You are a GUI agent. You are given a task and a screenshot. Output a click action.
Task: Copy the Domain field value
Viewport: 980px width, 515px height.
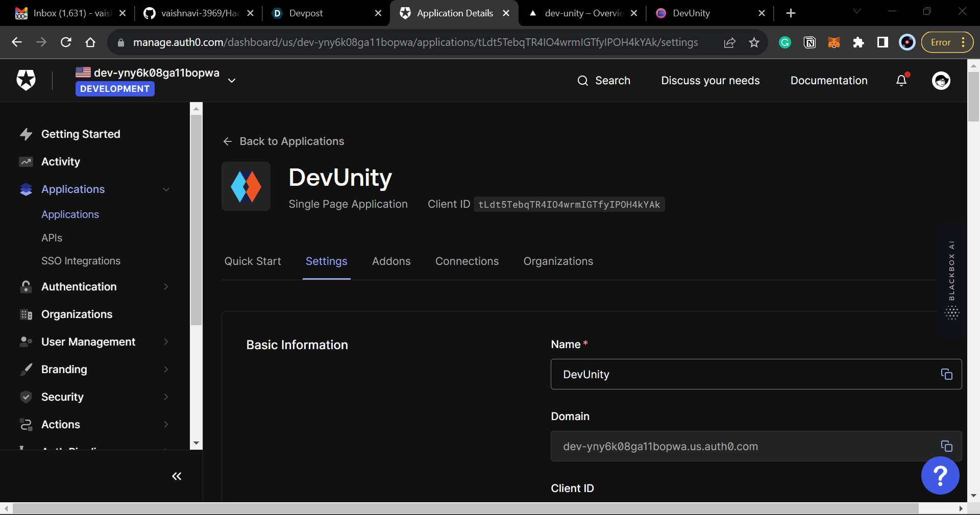[946, 446]
